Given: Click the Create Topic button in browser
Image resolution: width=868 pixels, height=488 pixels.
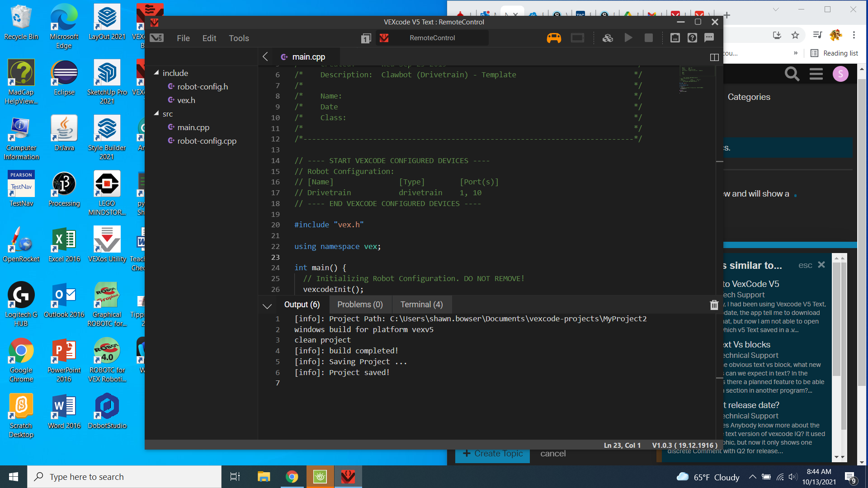Looking at the screenshot, I should coord(493,454).
